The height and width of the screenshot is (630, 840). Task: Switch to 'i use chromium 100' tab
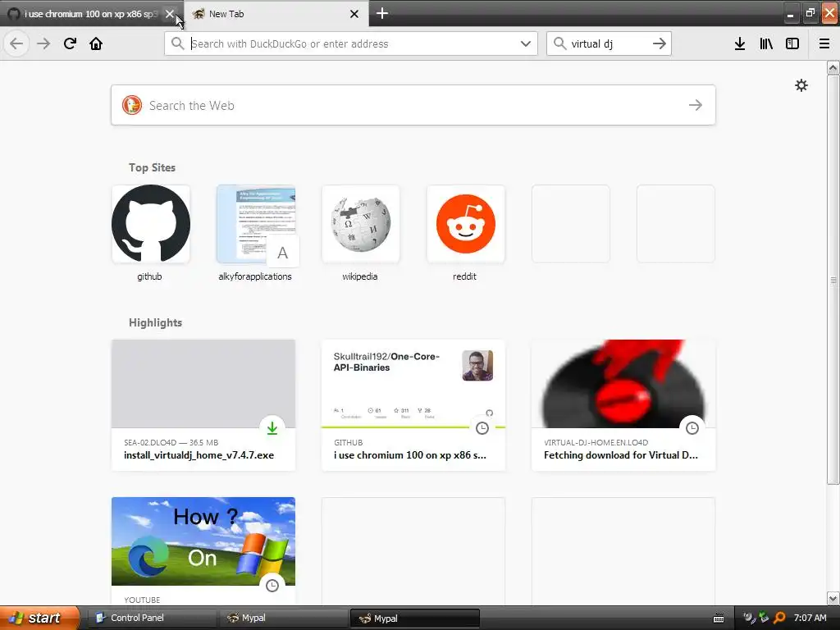click(90, 14)
